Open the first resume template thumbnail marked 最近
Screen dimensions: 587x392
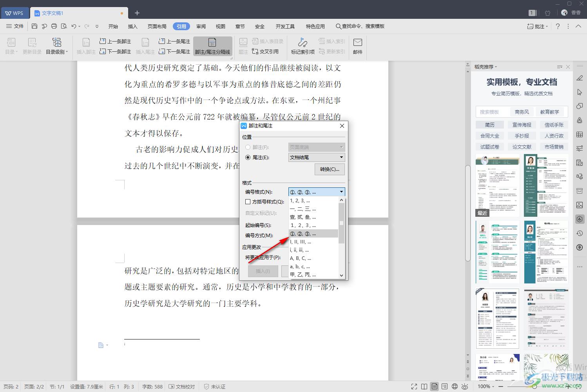click(x=498, y=185)
